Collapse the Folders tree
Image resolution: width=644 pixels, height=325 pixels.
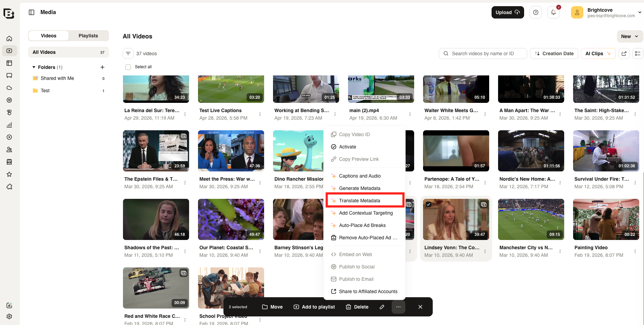[x=34, y=67]
